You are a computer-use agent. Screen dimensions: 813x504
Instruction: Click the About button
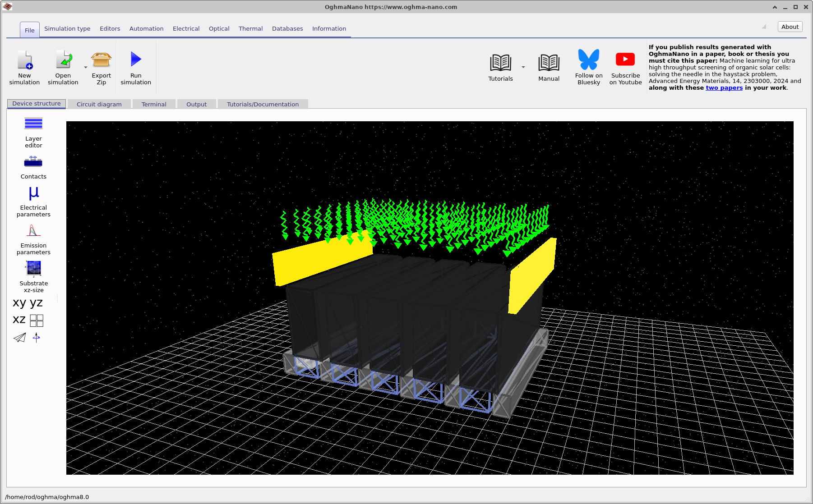[x=789, y=27]
